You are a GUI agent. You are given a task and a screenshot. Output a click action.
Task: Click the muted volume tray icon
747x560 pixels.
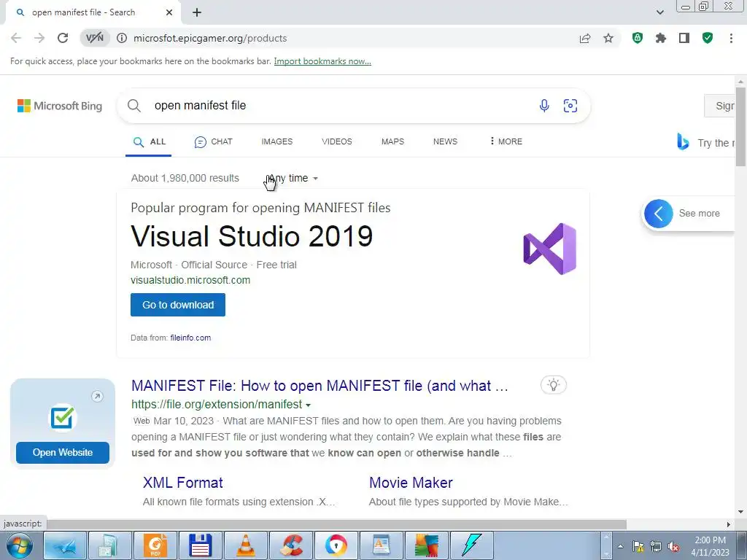tap(673, 546)
